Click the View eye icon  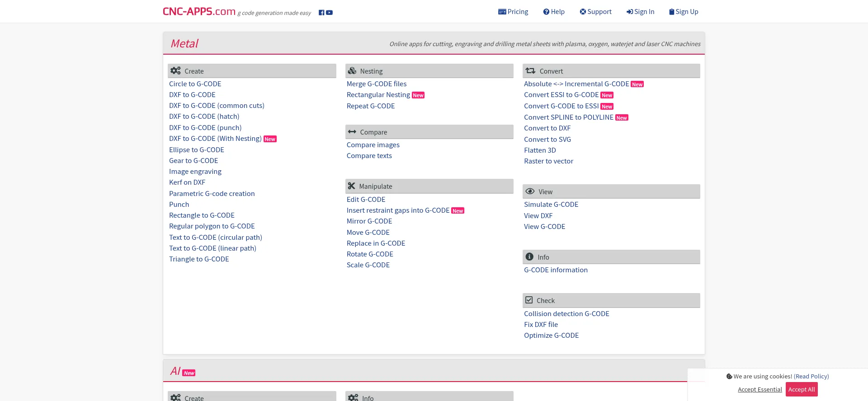(530, 191)
